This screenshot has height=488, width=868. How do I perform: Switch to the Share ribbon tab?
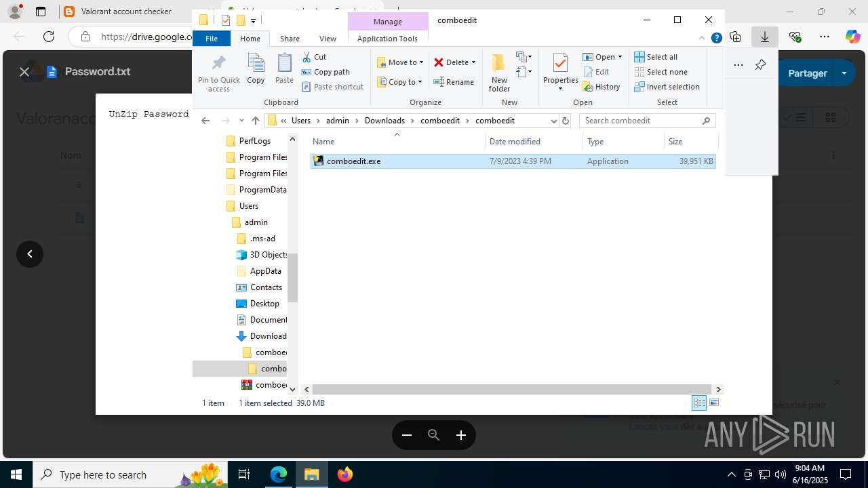(290, 39)
